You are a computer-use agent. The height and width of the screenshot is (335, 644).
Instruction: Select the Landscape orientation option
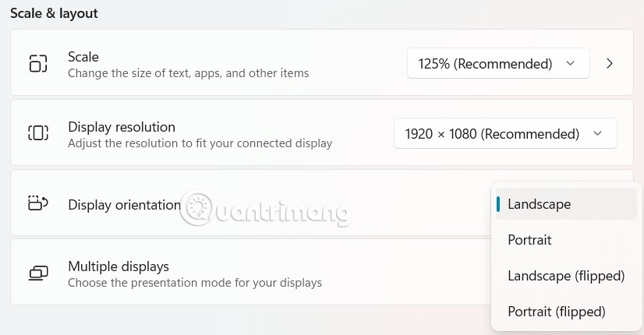[x=566, y=204]
